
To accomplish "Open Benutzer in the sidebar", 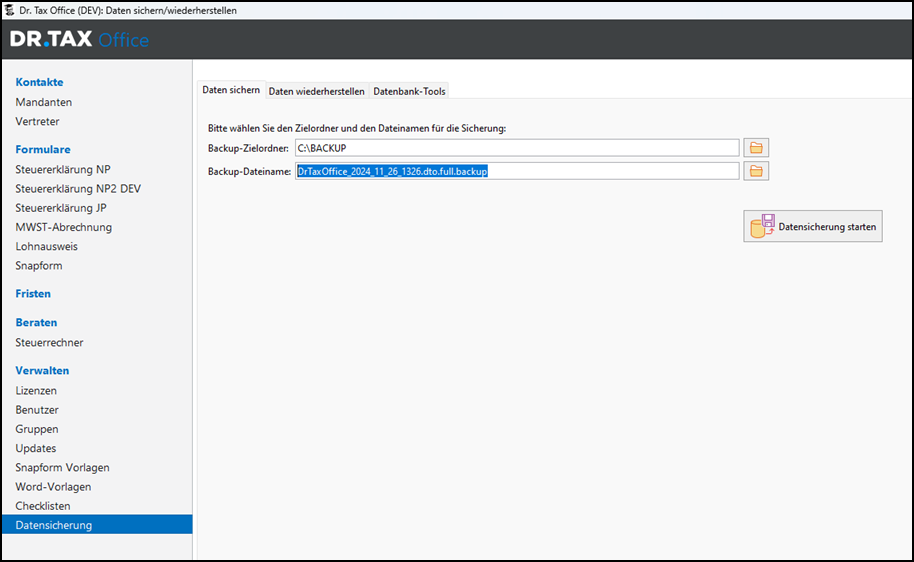I will (x=37, y=409).
